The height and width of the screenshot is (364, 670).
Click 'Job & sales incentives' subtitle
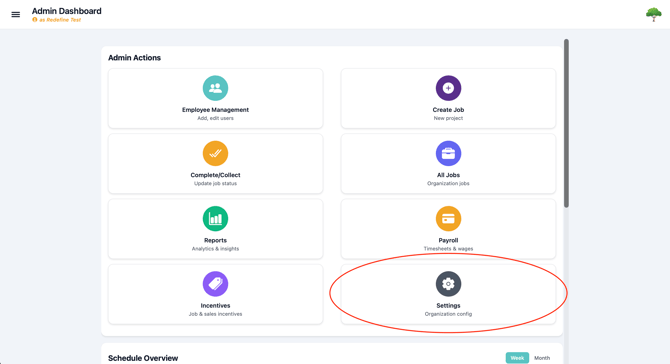point(215,314)
